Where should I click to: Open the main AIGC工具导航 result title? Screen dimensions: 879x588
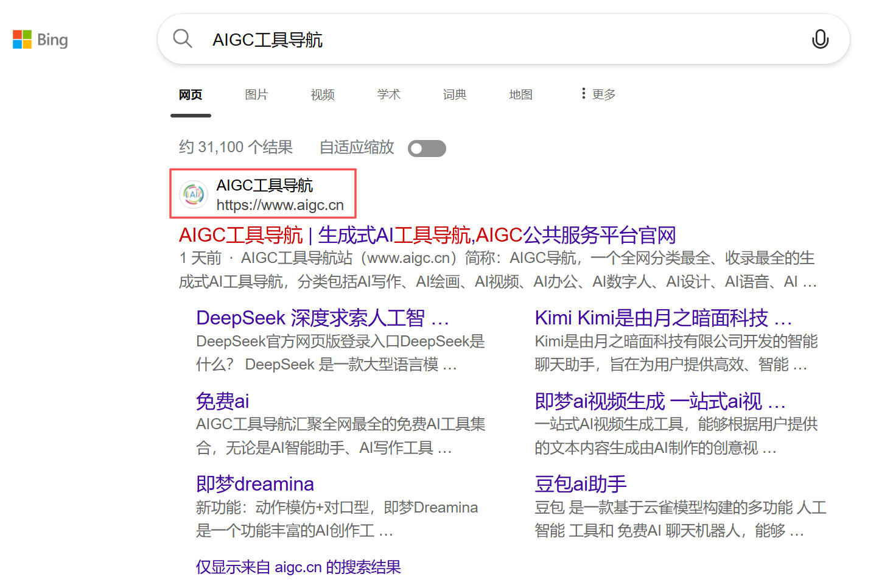[x=427, y=235]
